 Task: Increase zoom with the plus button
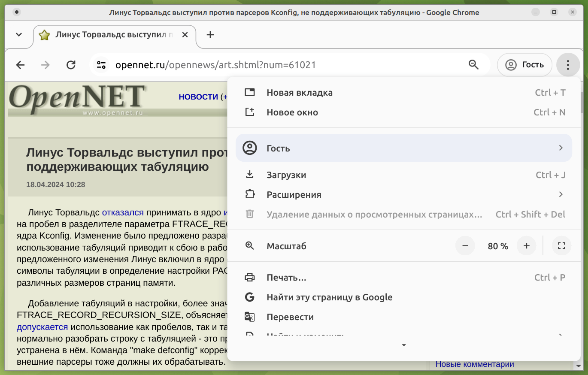pyautogui.click(x=527, y=246)
